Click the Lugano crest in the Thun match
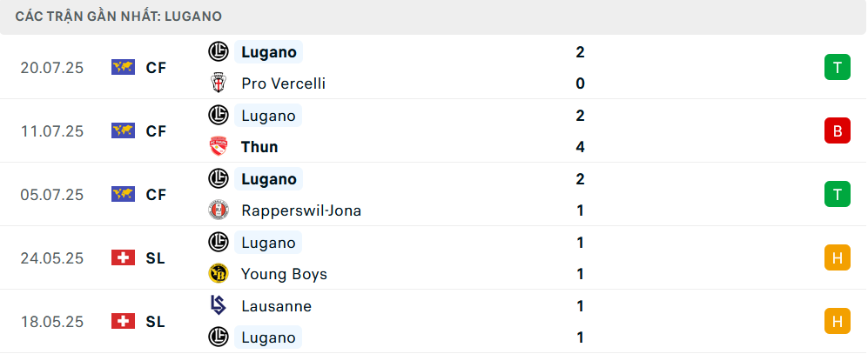868x354 pixels. click(x=219, y=115)
